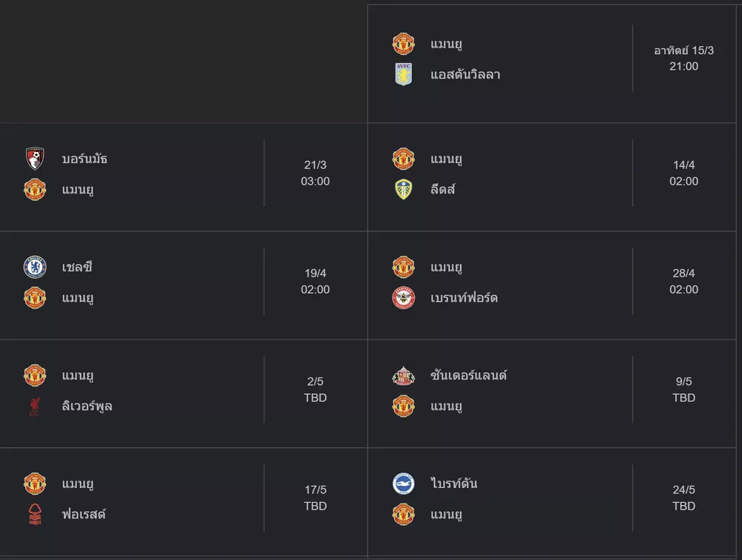Click the เบรนท์ฟอร์ด team name
Viewport: 742px width, 560px height.
pyautogui.click(x=464, y=298)
